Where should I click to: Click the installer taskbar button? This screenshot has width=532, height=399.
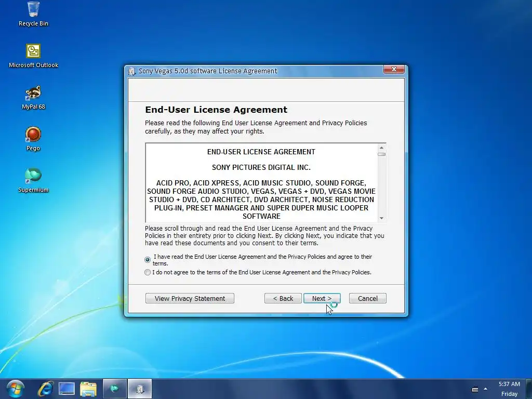(x=140, y=389)
